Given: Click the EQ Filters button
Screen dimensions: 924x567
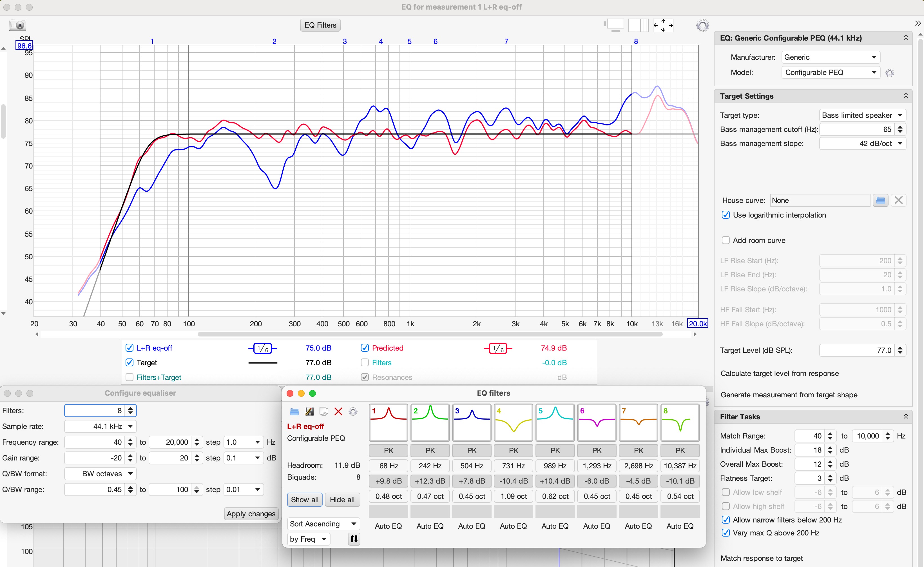Looking at the screenshot, I should pos(320,25).
